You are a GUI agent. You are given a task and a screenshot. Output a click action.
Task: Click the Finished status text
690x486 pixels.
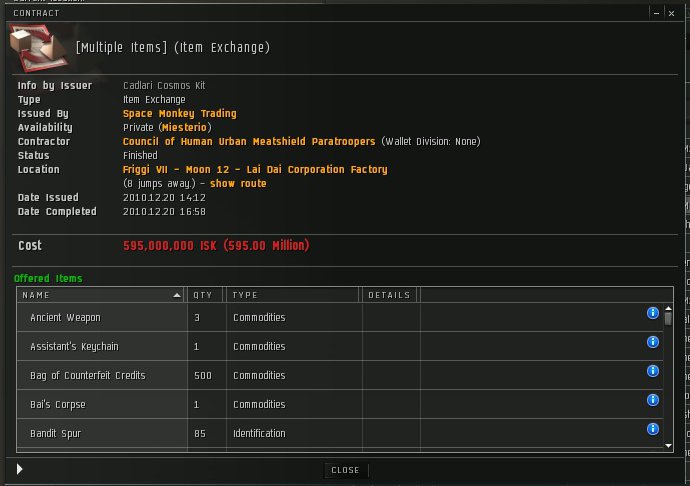(x=140, y=155)
